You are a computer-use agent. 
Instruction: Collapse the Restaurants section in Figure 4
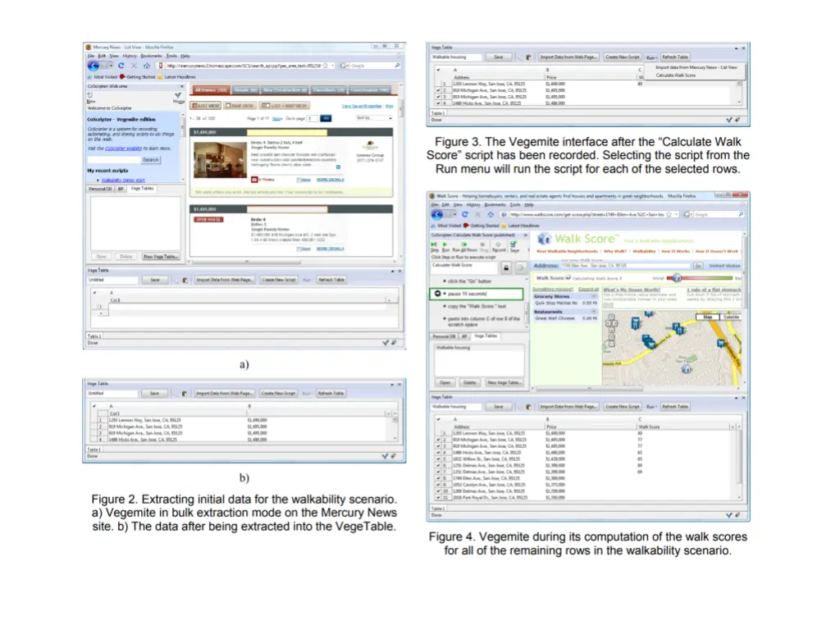tap(594, 312)
